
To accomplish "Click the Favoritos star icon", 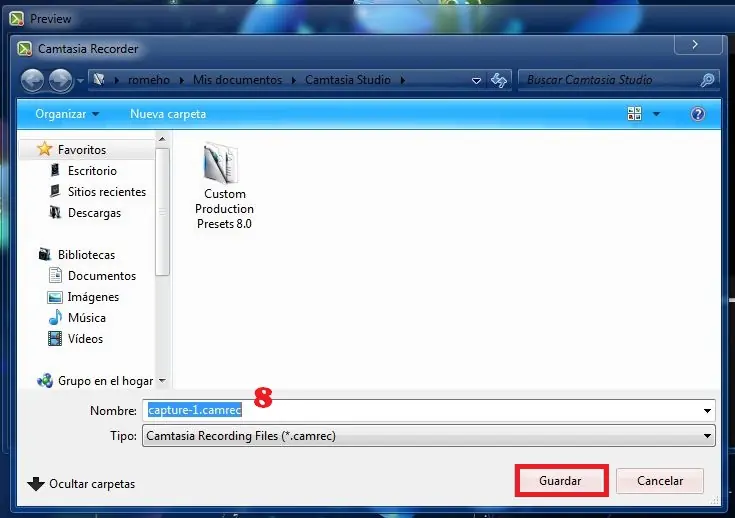I will [x=45, y=149].
